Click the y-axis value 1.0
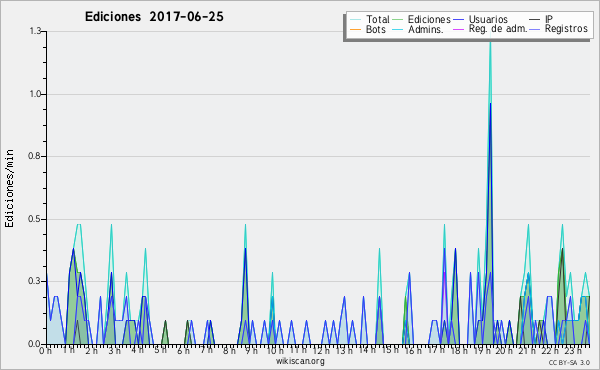Image resolution: width=600 pixels, height=370 pixels. coord(36,94)
